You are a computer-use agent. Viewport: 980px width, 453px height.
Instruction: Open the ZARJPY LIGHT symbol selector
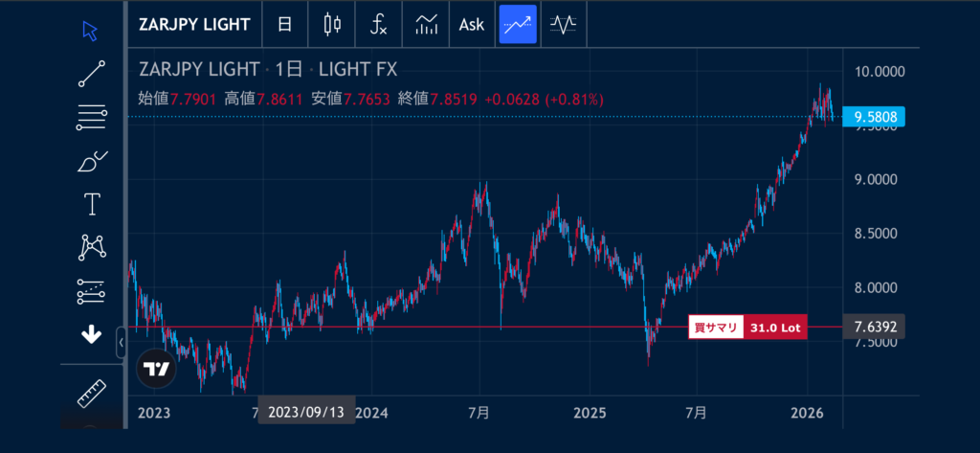coord(194,25)
